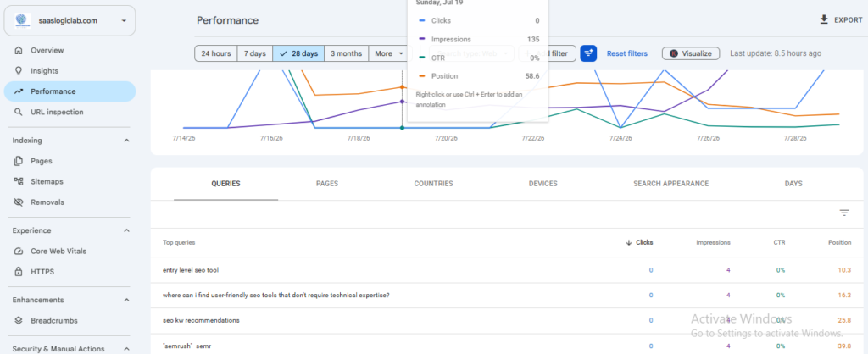Click position value 10.3
This screenshot has height=354, width=868.
[x=844, y=270]
